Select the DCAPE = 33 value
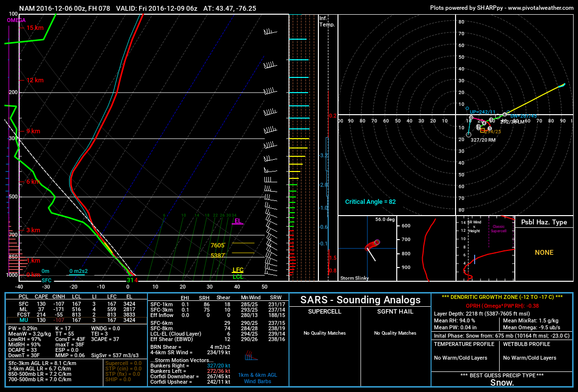 click(23, 350)
